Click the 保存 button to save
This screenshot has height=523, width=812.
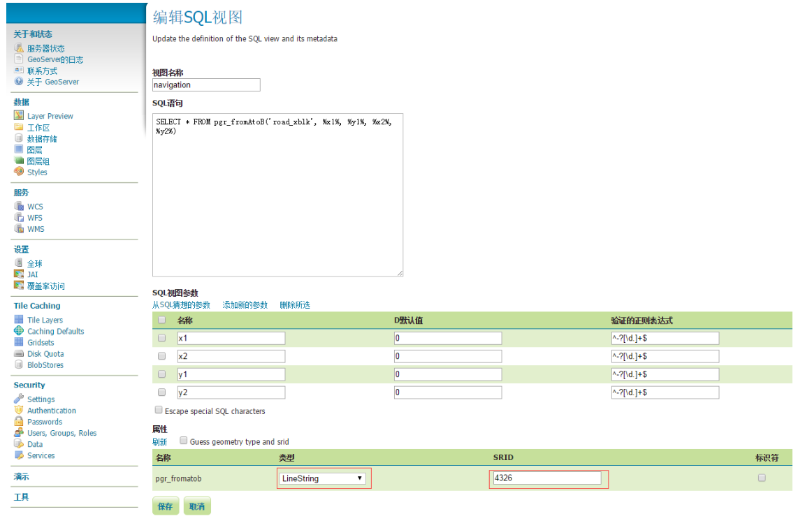(x=165, y=505)
